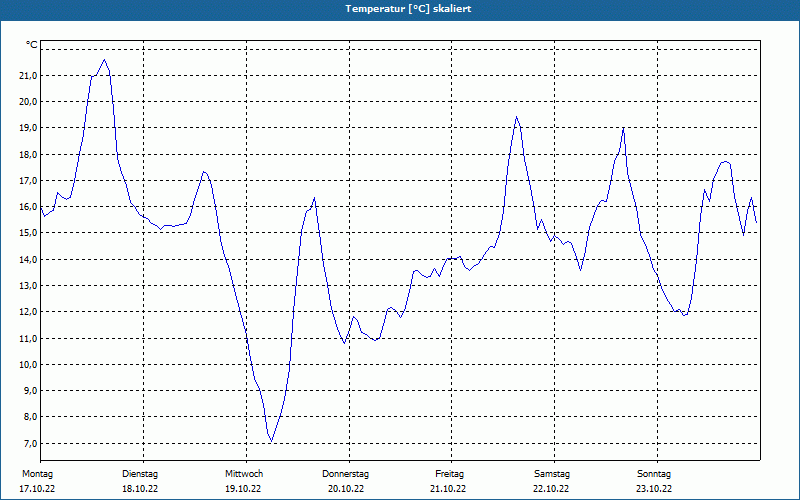Click the 21,0 axis label
The image size is (800, 500).
point(28,76)
